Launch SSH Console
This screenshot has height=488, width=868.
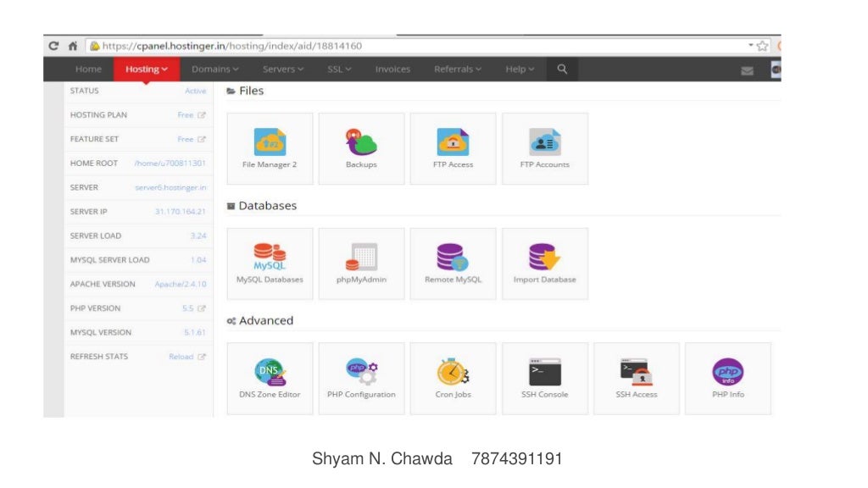pos(545,379)
